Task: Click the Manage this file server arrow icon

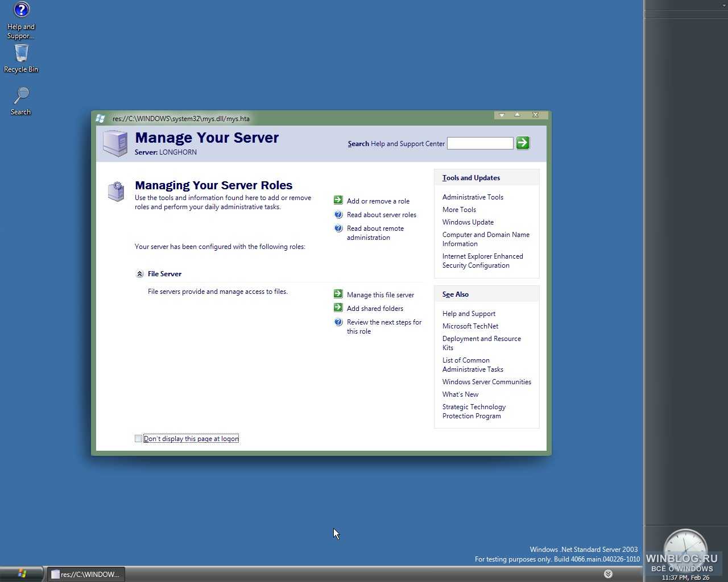Action: pyautogui.click(x=338, y=294)
